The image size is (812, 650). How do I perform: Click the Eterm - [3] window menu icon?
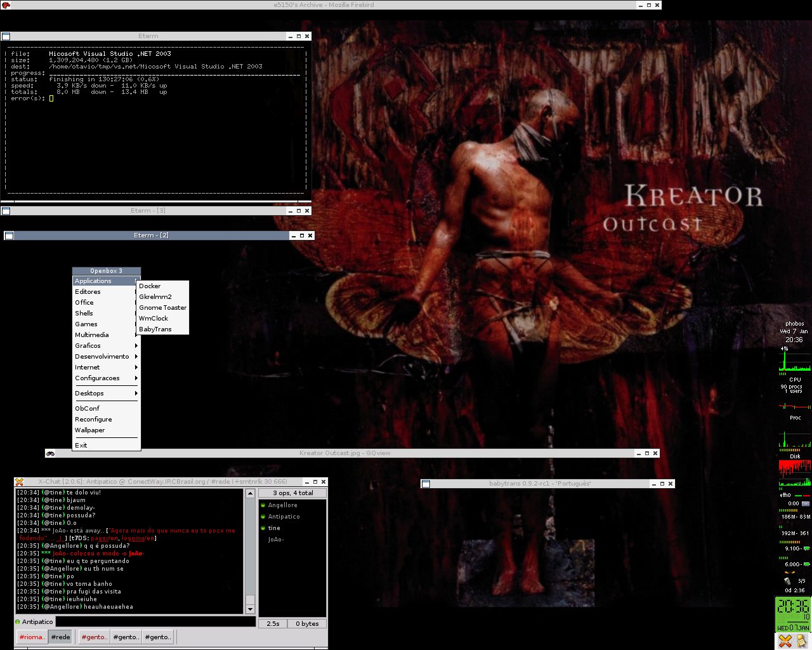pos(6,211)
